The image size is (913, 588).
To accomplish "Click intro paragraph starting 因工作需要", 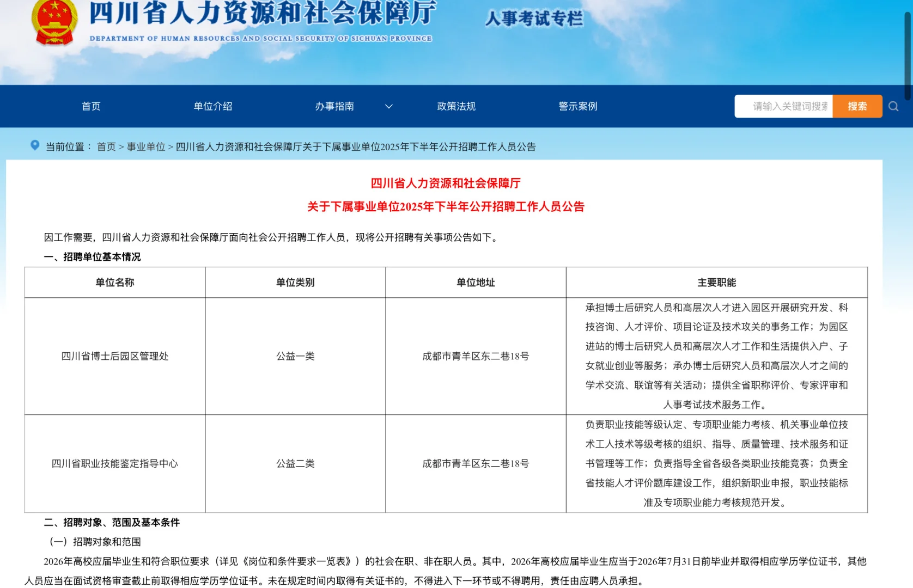I will click(x=272, y=237).
